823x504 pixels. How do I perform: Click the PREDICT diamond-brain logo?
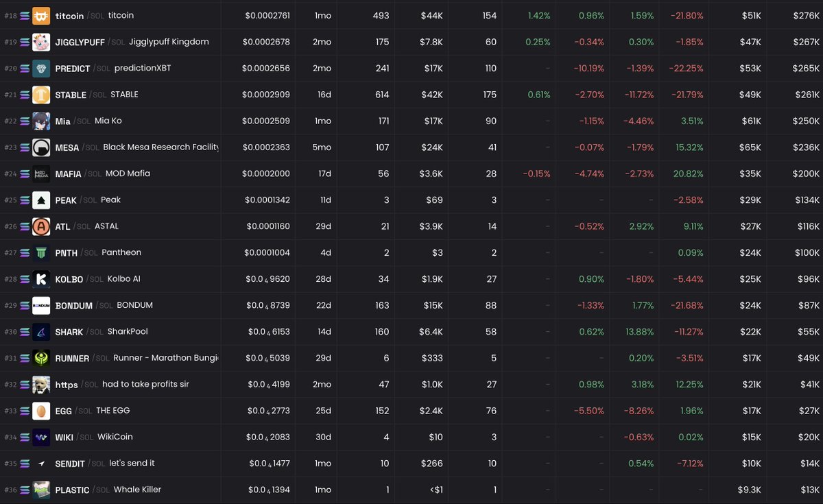[41, 68]
